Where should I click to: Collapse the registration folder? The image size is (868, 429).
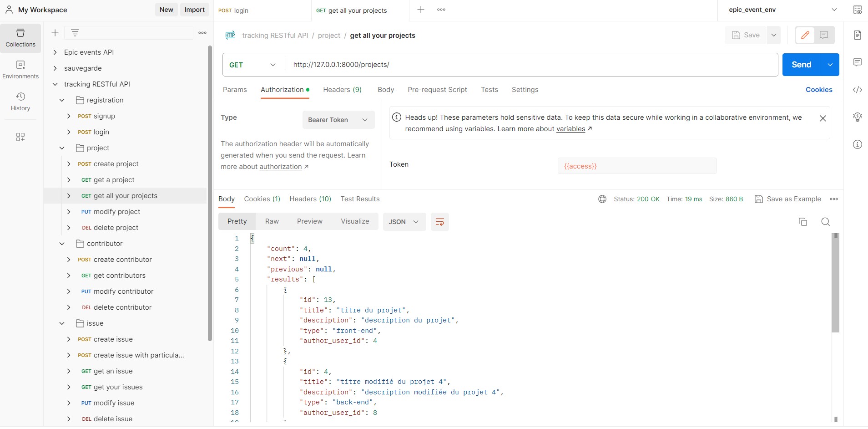point(62,100)
